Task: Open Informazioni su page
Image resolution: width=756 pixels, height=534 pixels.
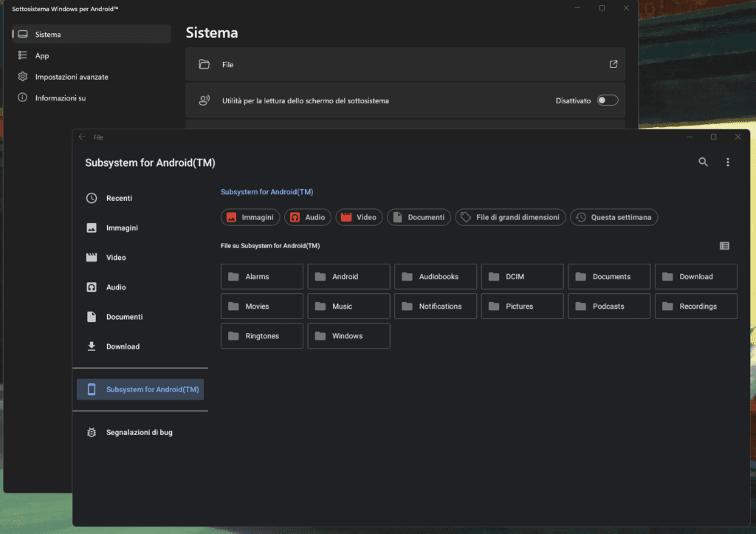Action: [x=61, y=97]
